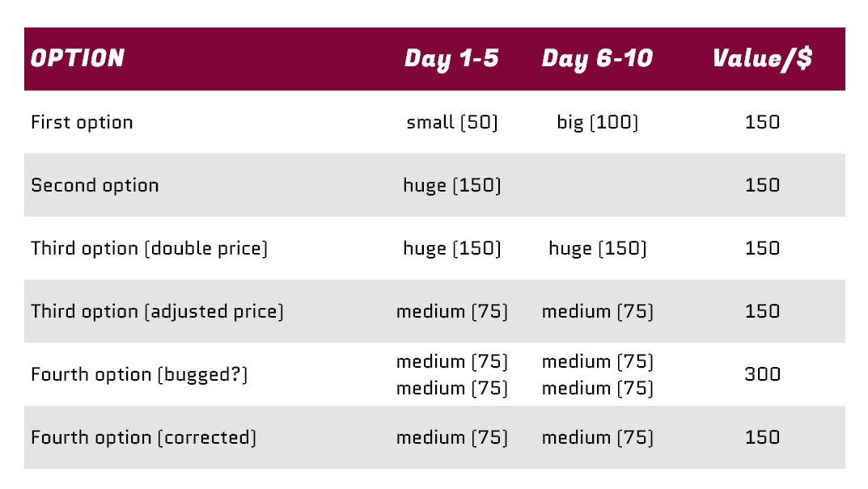Viewport: 868px width, 489px height.
Task: Click huge (150) in Second option row
Action: pos(452,185)
